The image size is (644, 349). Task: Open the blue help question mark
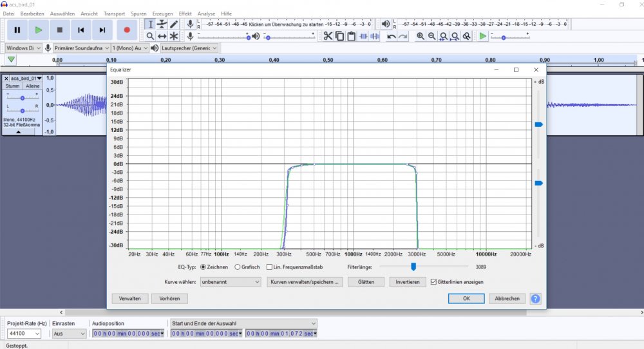535,299
